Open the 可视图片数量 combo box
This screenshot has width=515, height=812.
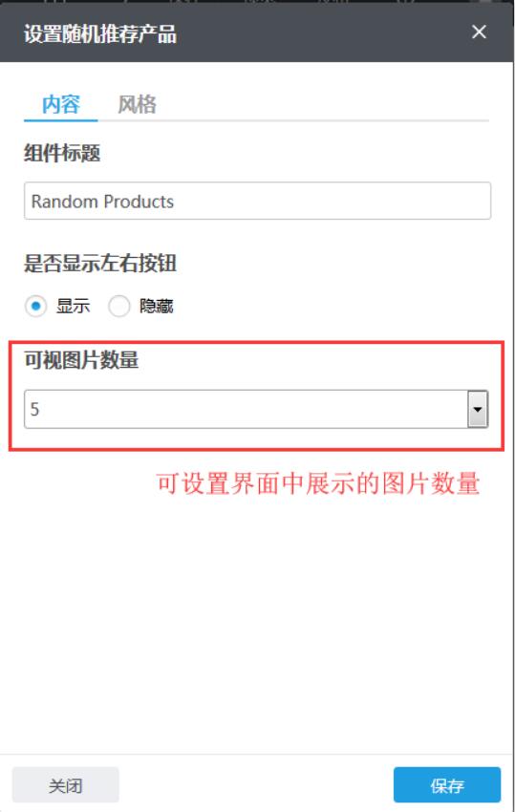point(256,409)
